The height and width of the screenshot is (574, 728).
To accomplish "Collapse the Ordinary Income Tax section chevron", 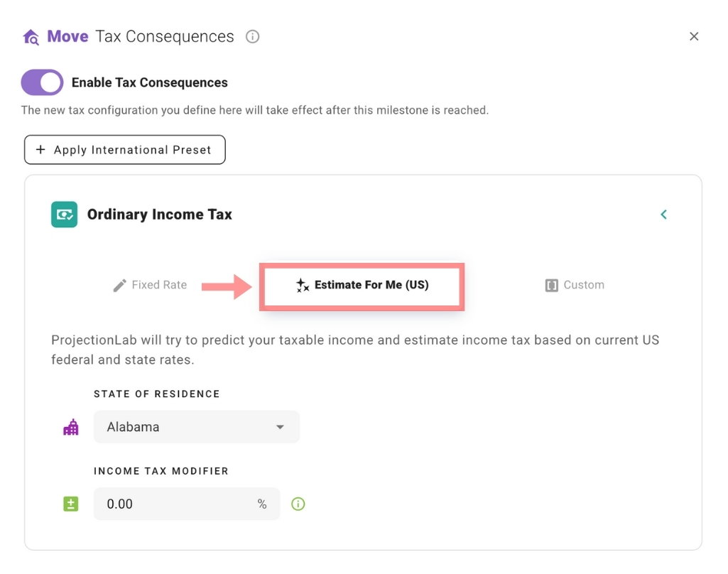I will (x=663, y=215).
